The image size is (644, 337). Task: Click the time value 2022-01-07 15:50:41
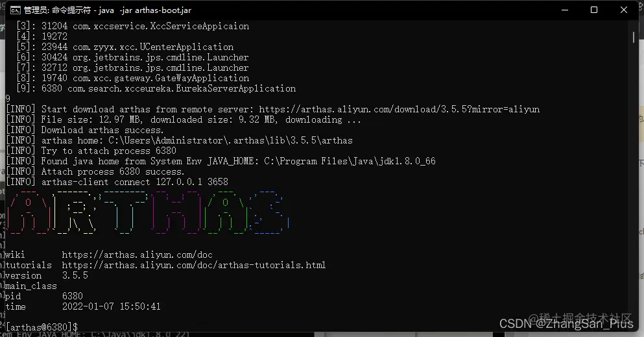coord(112,306)
